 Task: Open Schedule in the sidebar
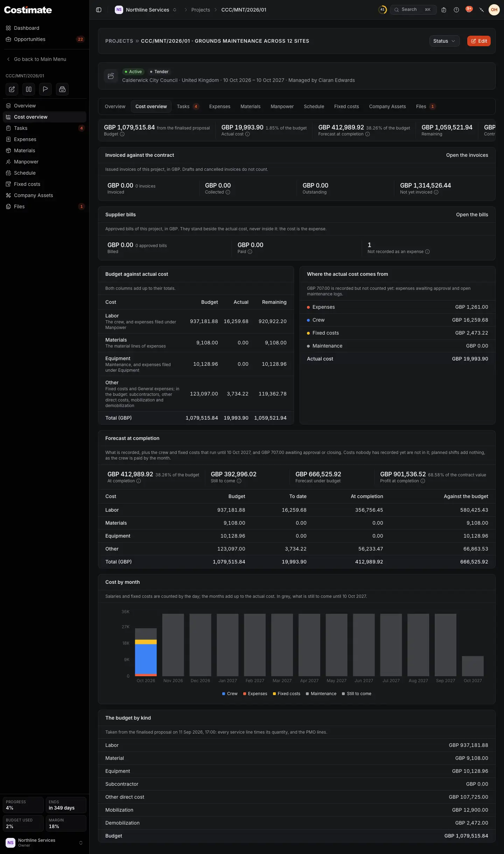44,173
